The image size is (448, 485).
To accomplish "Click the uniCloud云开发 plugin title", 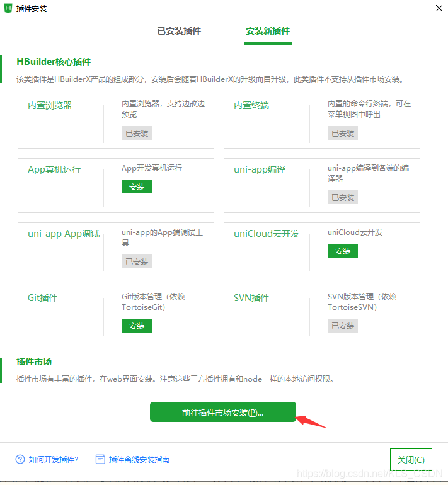I will point(267,234).
